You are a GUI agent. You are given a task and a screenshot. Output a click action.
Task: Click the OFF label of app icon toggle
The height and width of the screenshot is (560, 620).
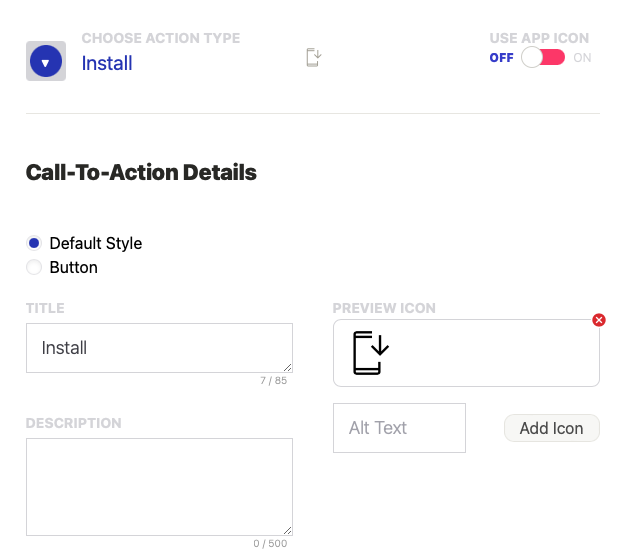tap(501, 58)
